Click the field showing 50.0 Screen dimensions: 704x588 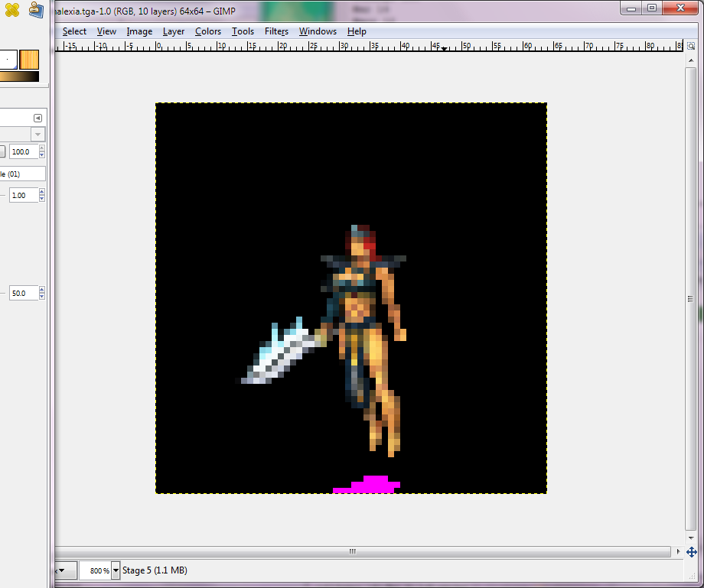pos(24,293)
